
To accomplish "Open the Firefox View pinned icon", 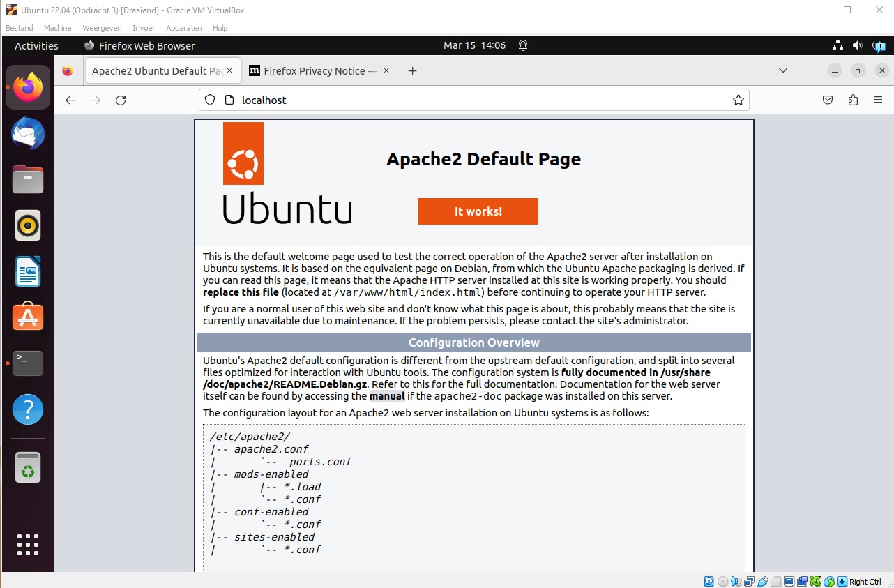I will [x=67, y=70].
